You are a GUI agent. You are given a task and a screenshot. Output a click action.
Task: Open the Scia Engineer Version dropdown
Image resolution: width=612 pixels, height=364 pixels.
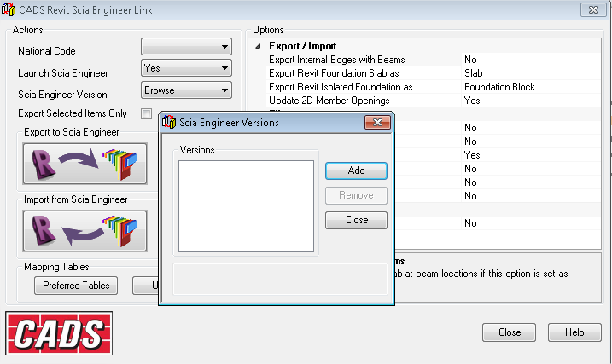[186, 90]
